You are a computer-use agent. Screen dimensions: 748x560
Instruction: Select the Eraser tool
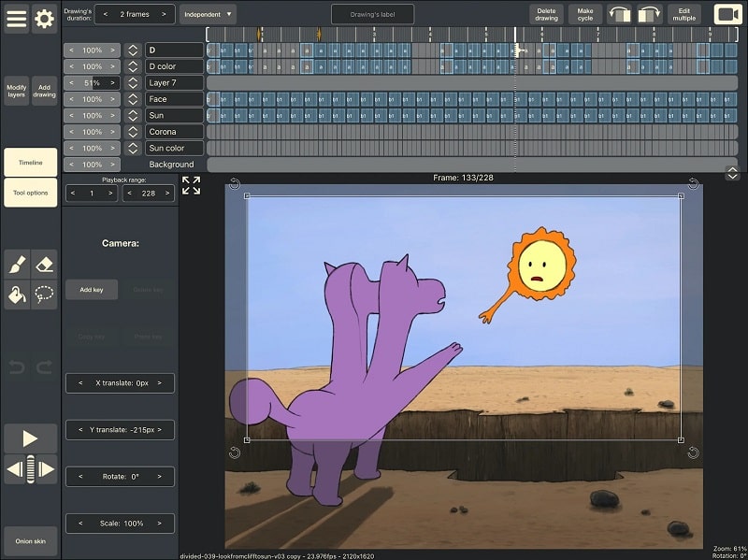[43, 264]
